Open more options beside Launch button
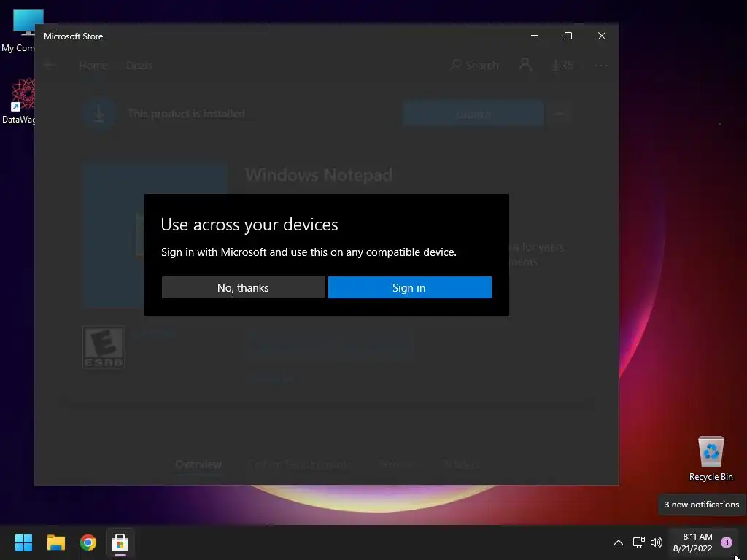 coord(559,114)
